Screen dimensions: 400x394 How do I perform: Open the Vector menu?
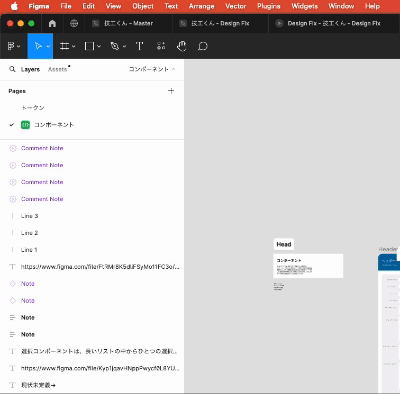click(236, 6)
